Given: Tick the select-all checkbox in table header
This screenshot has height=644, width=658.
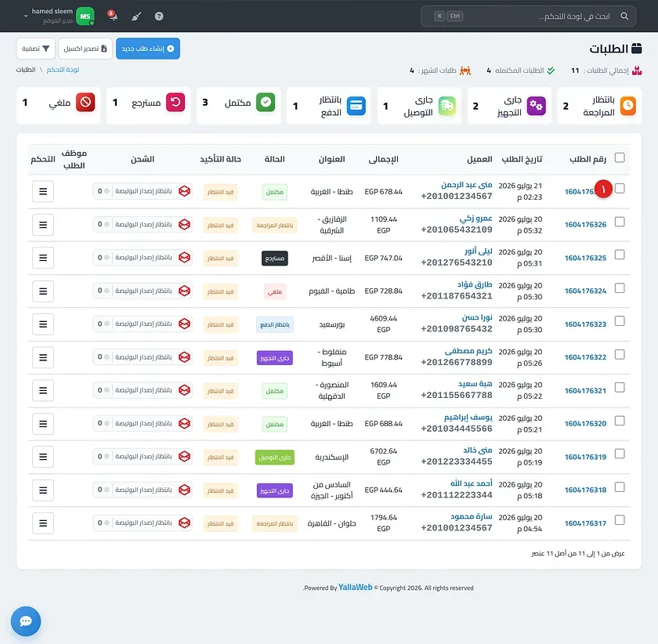Looking at the screenshot, I should click(x=620, y=157).
